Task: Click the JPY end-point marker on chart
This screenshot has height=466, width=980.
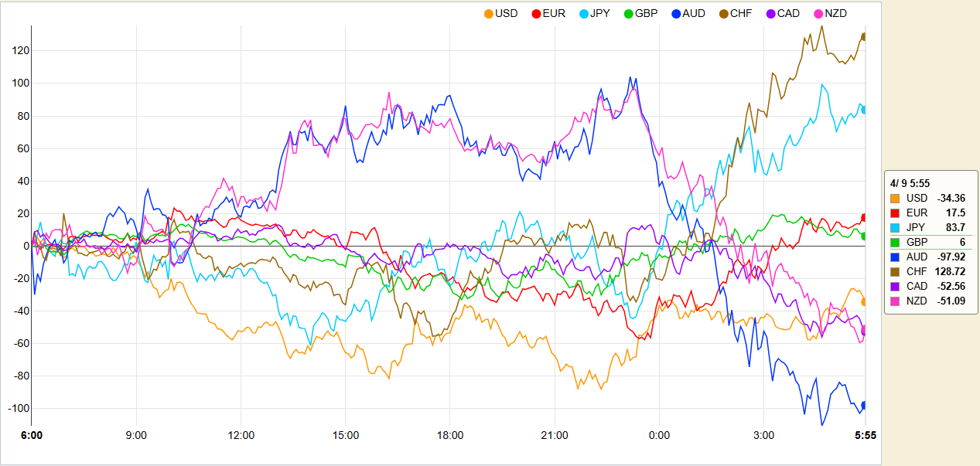Action: [x=864, y=110]
